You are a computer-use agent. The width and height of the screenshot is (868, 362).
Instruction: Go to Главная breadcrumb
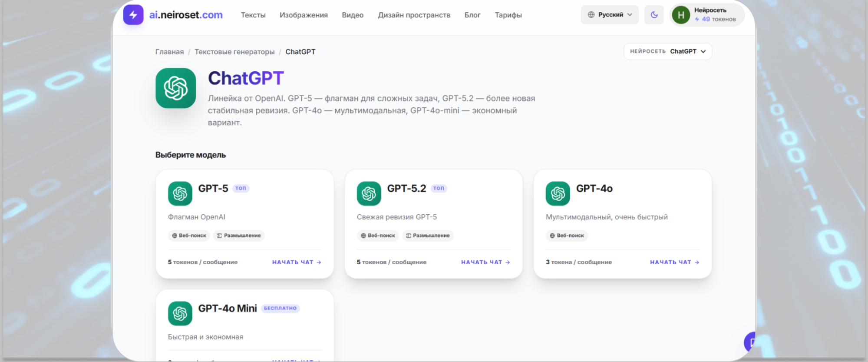pyautogui.click(x=169, y=52)
